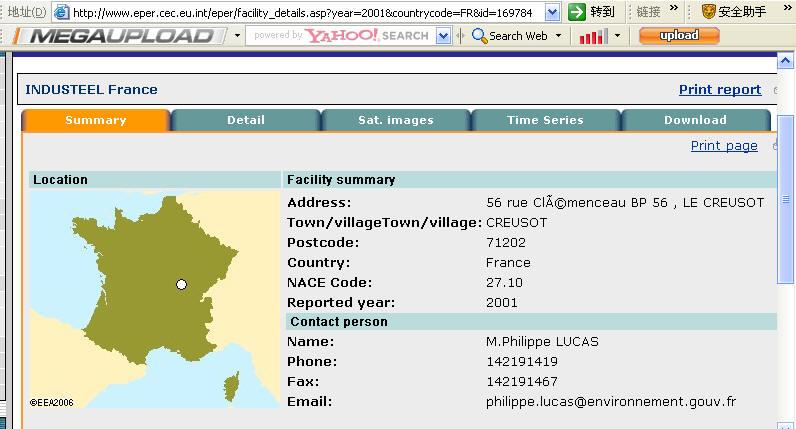This screenshot has width=796, height=429.
Task: Open the Megaupload logo dropdown arrow
Action: [237, 36]
